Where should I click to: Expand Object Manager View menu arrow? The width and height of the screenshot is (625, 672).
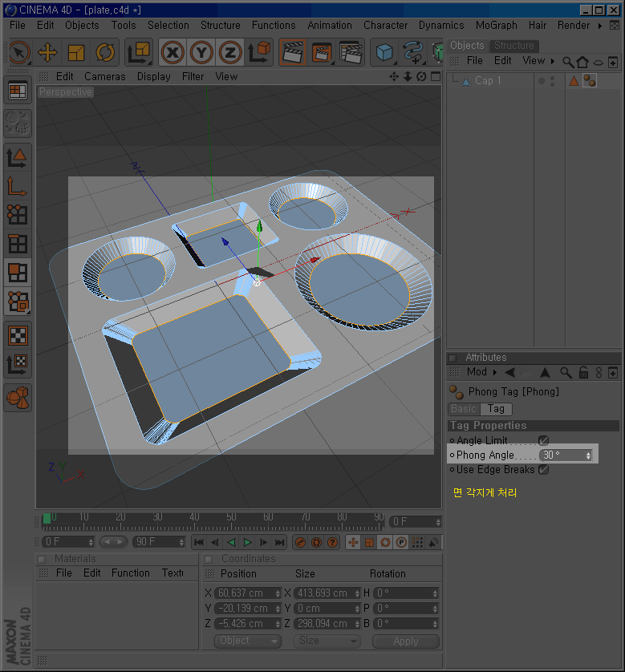pos(553,61)
